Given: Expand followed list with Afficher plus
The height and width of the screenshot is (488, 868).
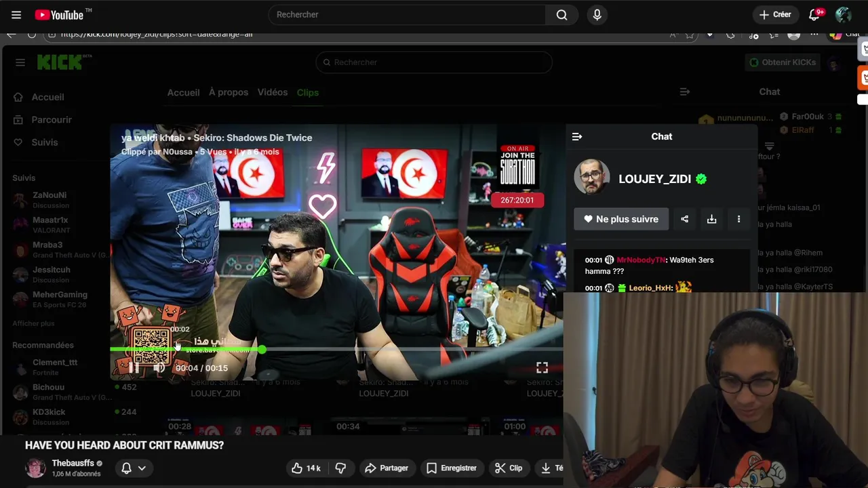Looking at the screenshot, I should [x=33, y=323].
